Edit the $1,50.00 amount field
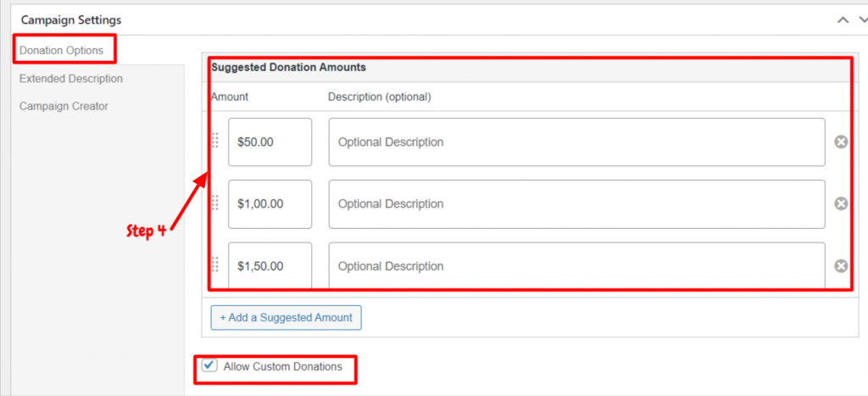868x396 pixels. click(270, 266)
